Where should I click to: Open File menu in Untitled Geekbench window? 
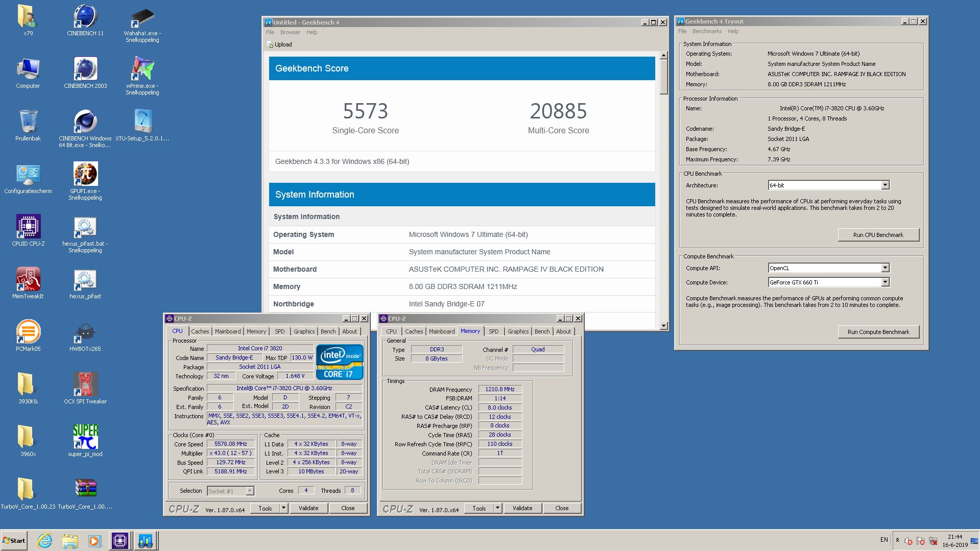[270, 32]
